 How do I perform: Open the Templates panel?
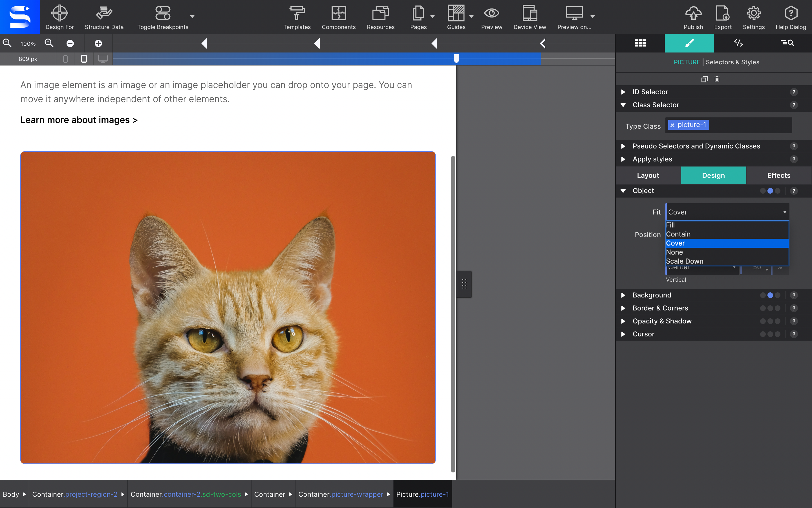point(297,17)
